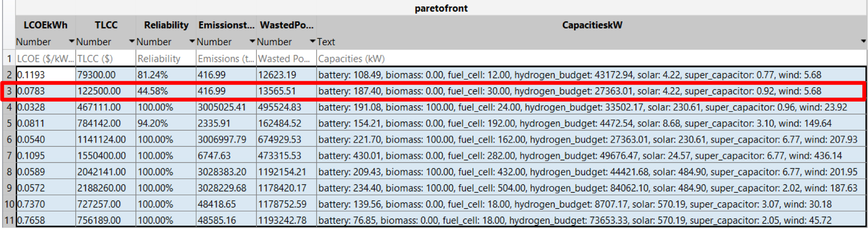Select row number 11 header
868x228 pixels.
point(9,220)
